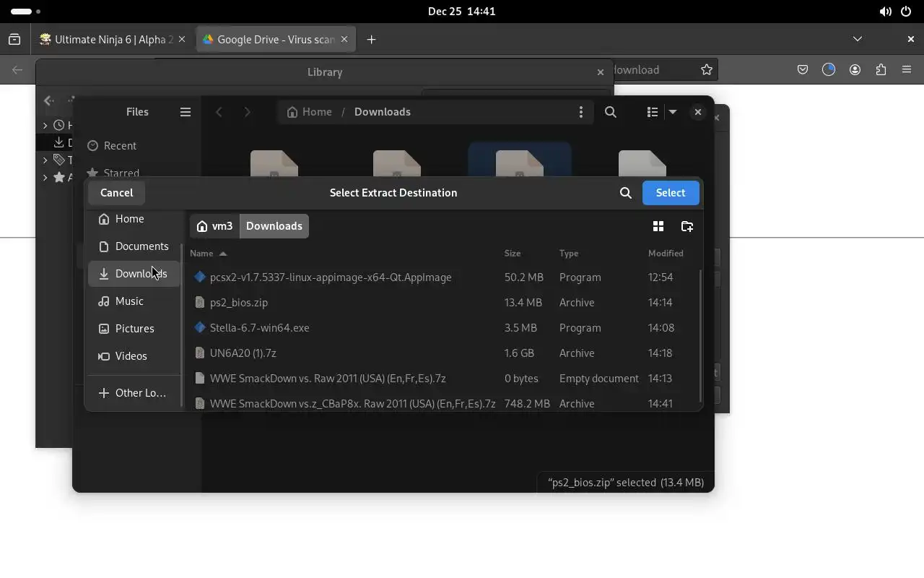924x578 pixels.
Task: Switch file chooser to grid view icon
Action: (658, 226)
